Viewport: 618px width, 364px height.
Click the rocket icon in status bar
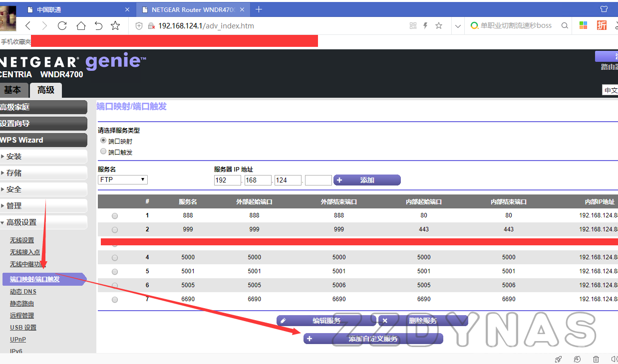click(559, 359)
